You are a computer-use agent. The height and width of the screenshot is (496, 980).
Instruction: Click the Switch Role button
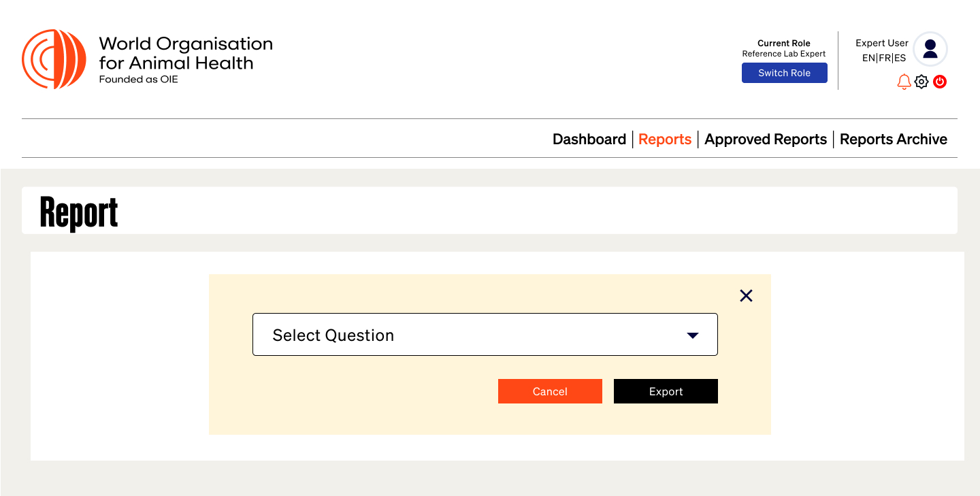[784, 73]
